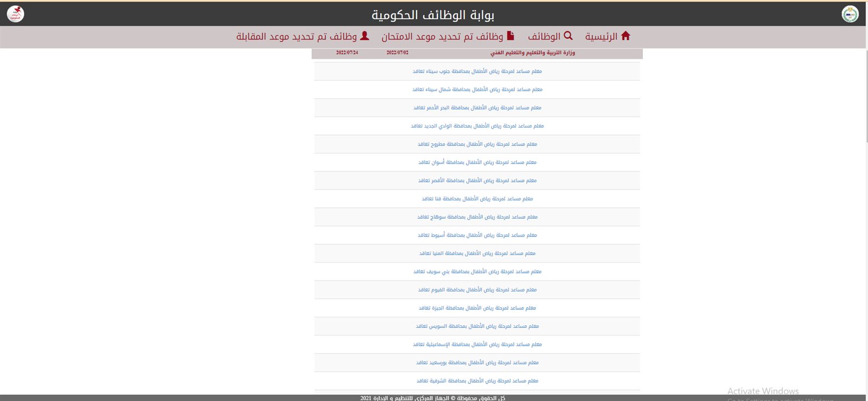The image size is (868, 401).
Task: Click the document icon for exam-date jobs
Action: (x=510, y=36)
